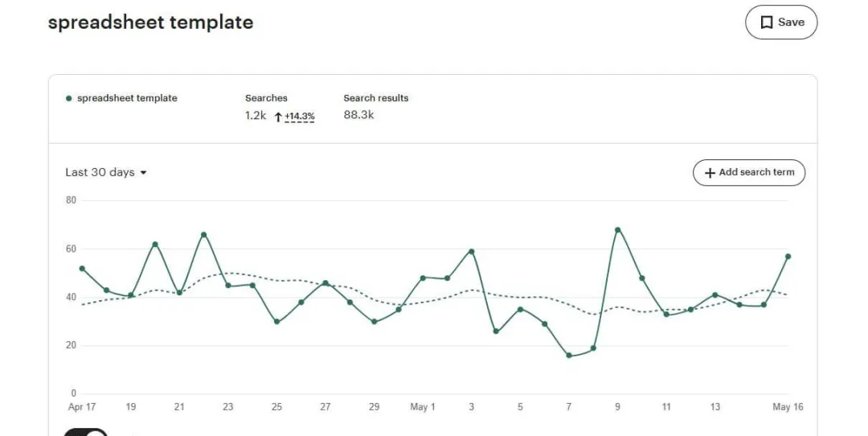
Task: Click the Search results 88.3k statistic
Action: click(x=376, y=107)
